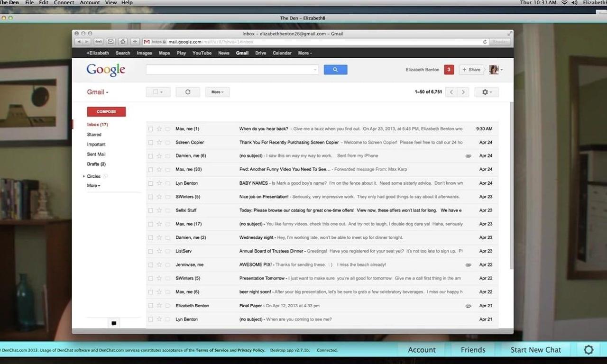Click the blue Google search button
The height and width of the screenshot is (364, 607).
335,70
